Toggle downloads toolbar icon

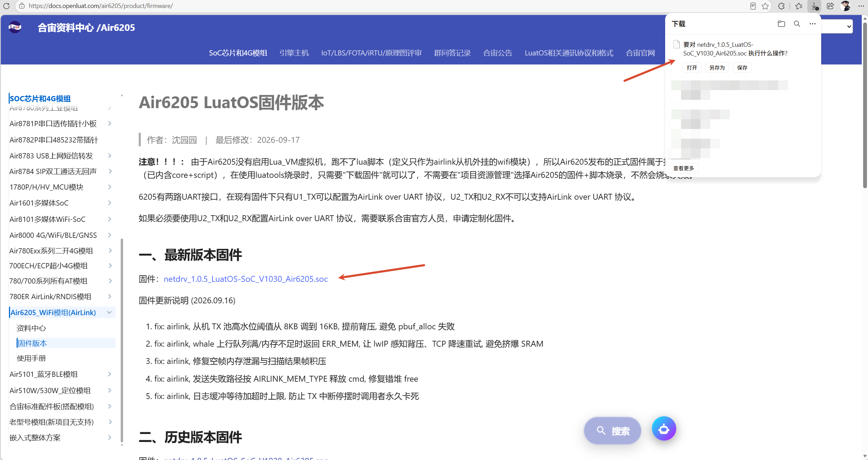coord(815,6)
